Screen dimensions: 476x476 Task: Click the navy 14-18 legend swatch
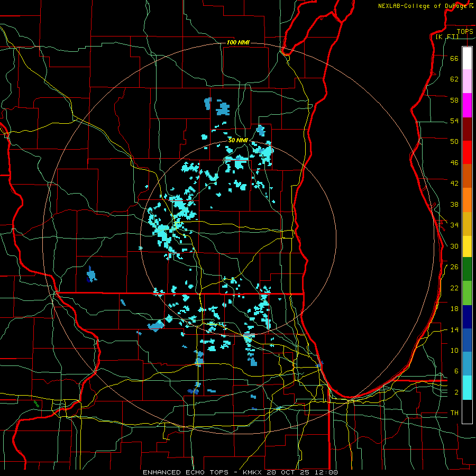pyautogui.click(x=467, y=317)
